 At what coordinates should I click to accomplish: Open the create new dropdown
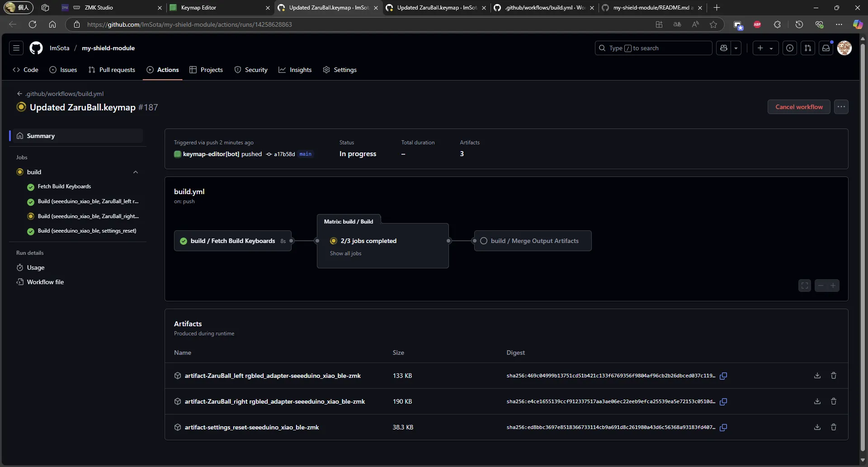point(765,48)
